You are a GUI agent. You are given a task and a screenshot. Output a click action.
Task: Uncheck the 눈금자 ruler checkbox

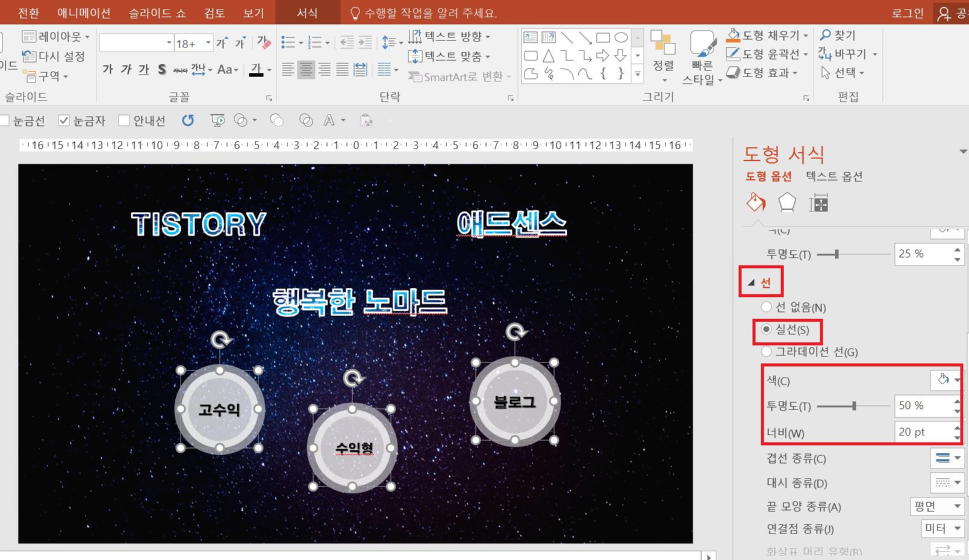tap(63, 121)
